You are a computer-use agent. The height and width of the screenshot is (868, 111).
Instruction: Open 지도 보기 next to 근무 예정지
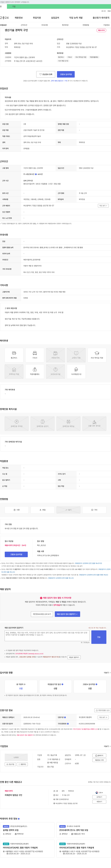(x=103, y=206)
